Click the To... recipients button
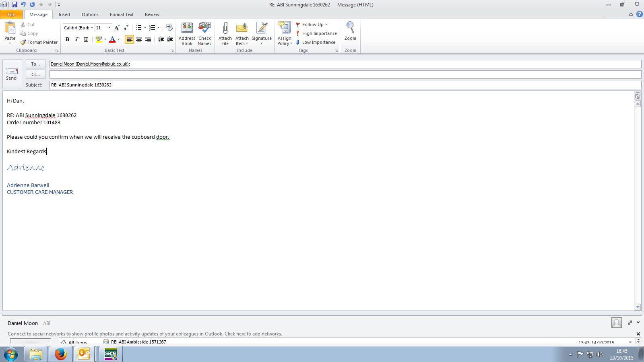The height and width of the screenshot is (362, 644). click(35, 64)
